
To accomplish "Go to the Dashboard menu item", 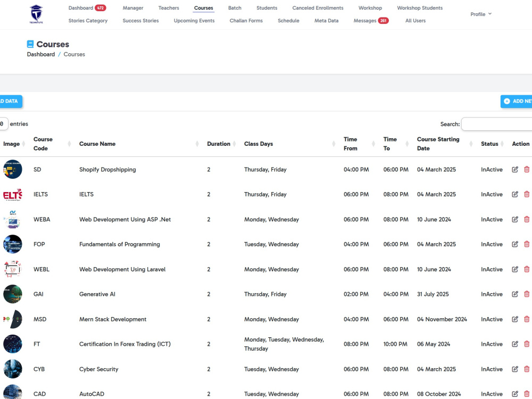I will [x=87, y=8].
